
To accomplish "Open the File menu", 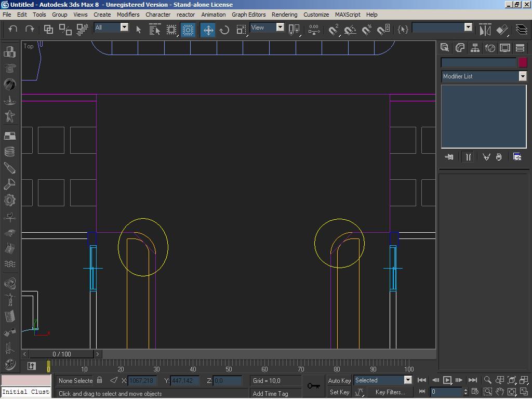I will 7,14.
